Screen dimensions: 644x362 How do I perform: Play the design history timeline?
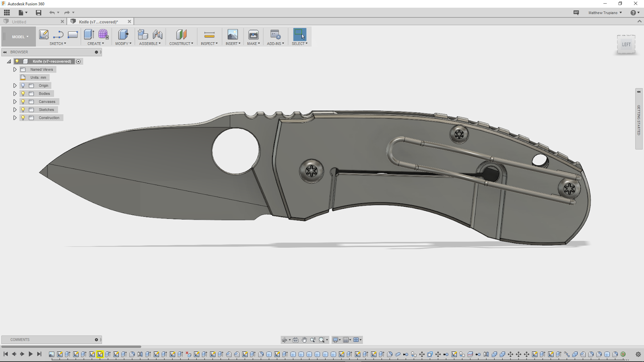(x=31, y=354)
